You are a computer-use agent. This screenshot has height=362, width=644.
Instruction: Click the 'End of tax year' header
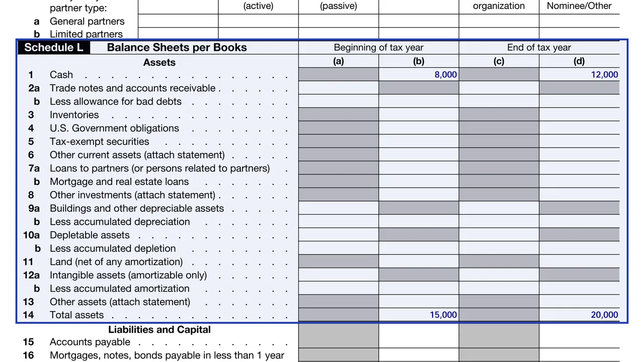[539, 48]
